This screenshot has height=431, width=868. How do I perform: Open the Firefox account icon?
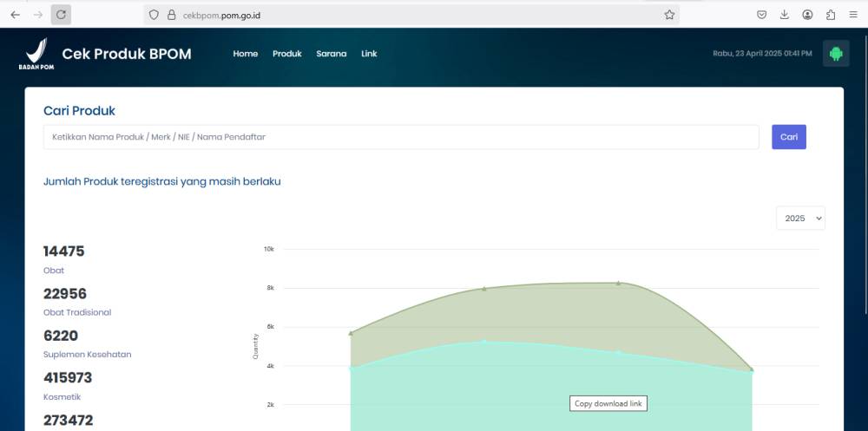click(807, 15)
